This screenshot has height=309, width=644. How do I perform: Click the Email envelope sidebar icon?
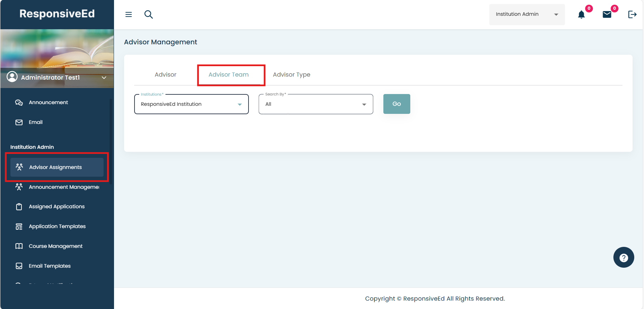point(19,122)
